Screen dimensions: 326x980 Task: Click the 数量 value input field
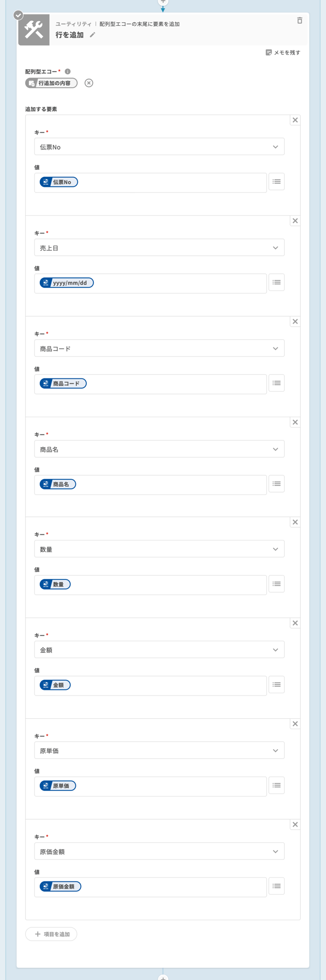[x=150, y=585]
